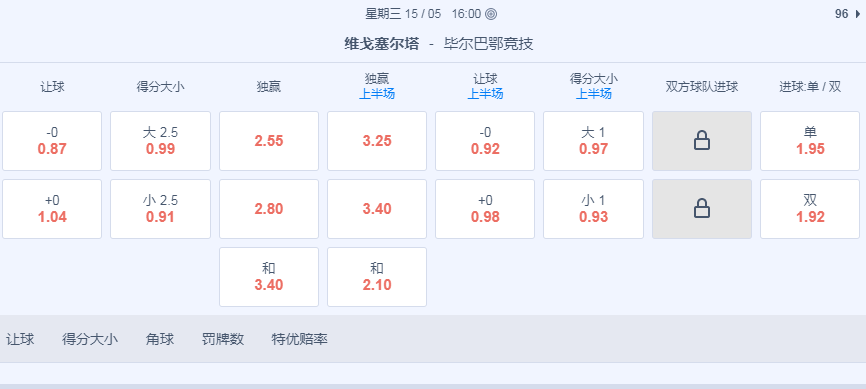
Task: Click the 维戈塞尔塔 team name
Action: (381, 44)
